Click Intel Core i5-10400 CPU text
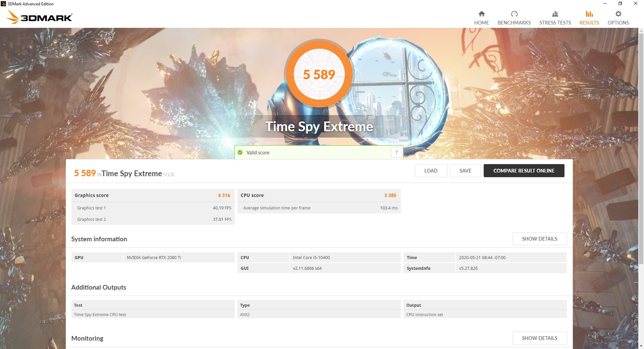The height and width of the screenshot is (349, 644). pos(311,258)
